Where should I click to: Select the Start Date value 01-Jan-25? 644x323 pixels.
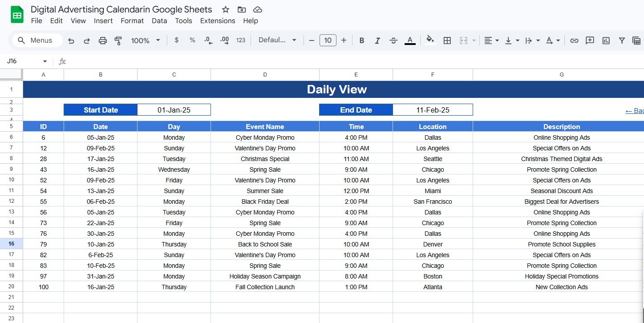point(174,110)
